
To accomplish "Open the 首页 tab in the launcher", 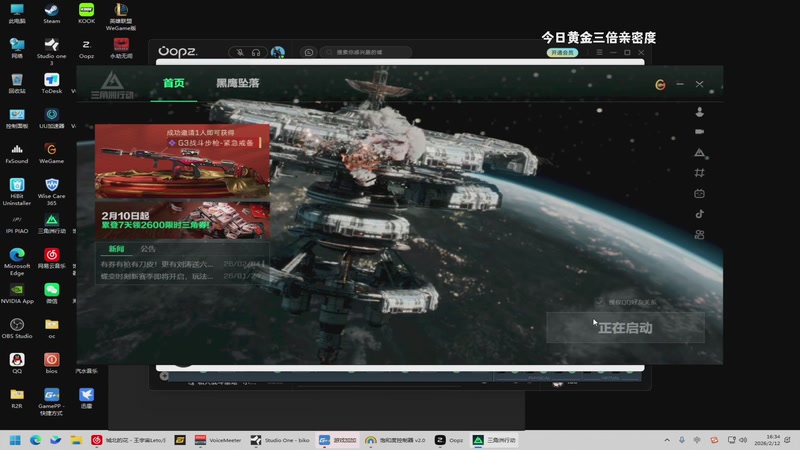I will pyautogui.click(x=173, y=83).
